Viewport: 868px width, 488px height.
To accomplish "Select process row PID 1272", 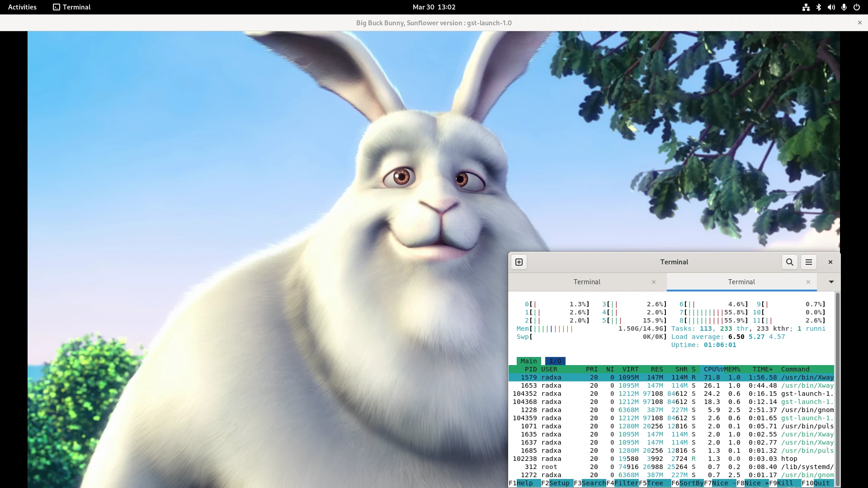I will (671, 475).
